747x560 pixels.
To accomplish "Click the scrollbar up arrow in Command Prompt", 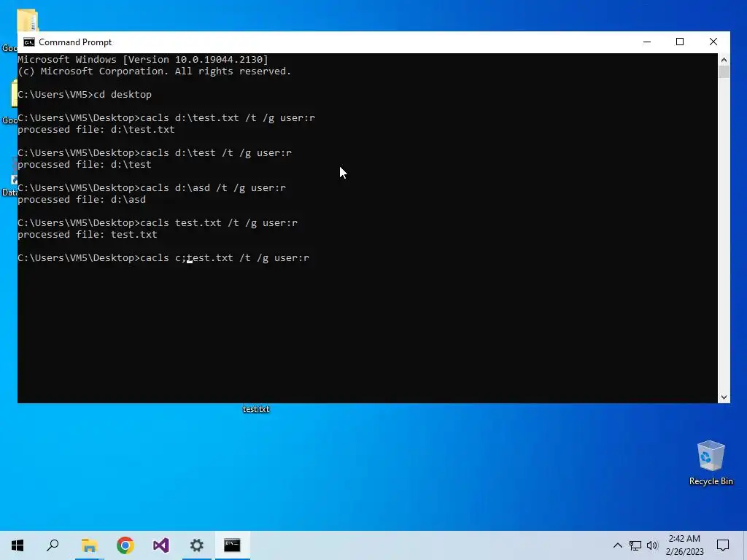I will tap(724, 60).
